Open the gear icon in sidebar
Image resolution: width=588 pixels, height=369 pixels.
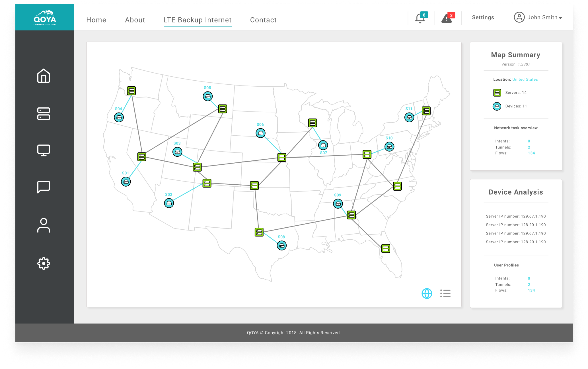(44, 263)
